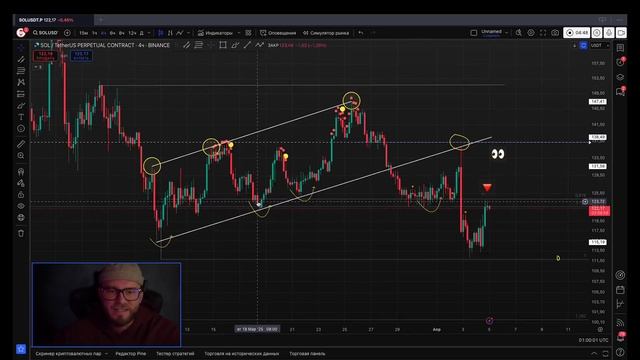Click the undo arrow
Image resolution: width=640 pixels, height=360 pixels.
[361, 33]
